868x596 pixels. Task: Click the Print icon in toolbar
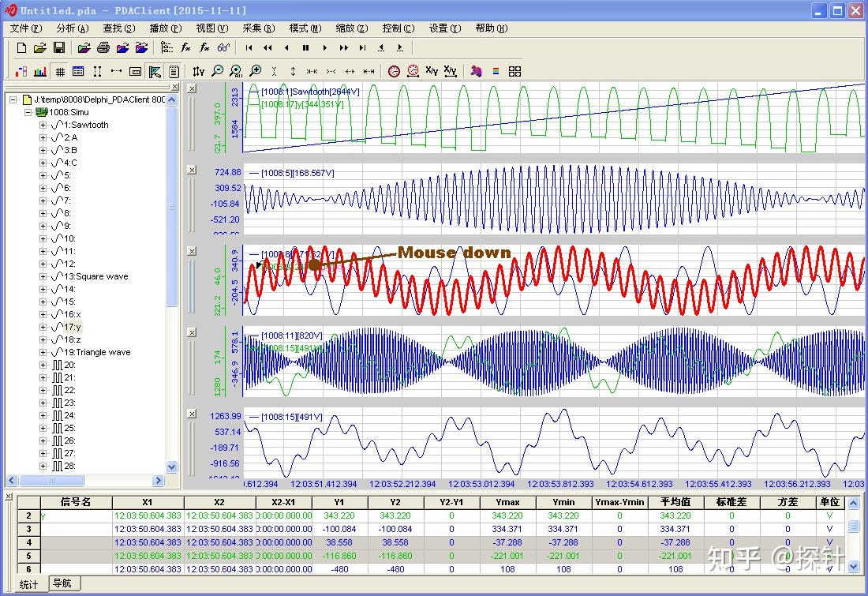coord(103,48)
